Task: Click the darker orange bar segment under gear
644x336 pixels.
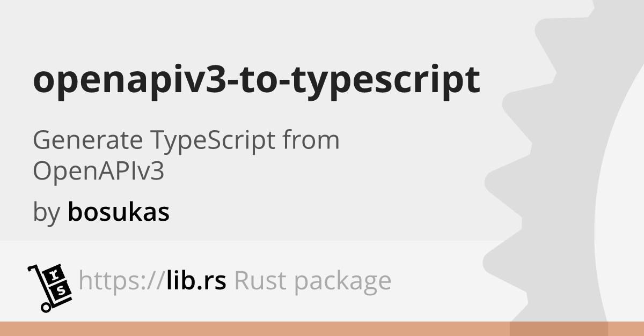Action: tap(559, 328)
